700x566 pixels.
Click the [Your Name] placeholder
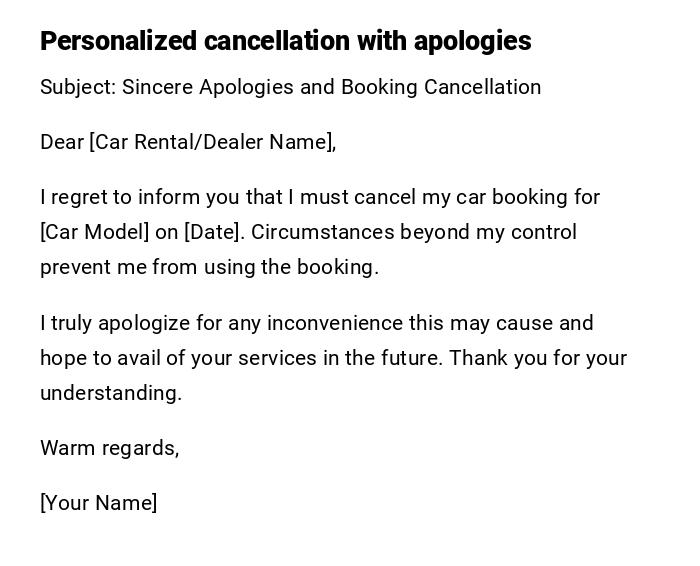coord(98,503)
